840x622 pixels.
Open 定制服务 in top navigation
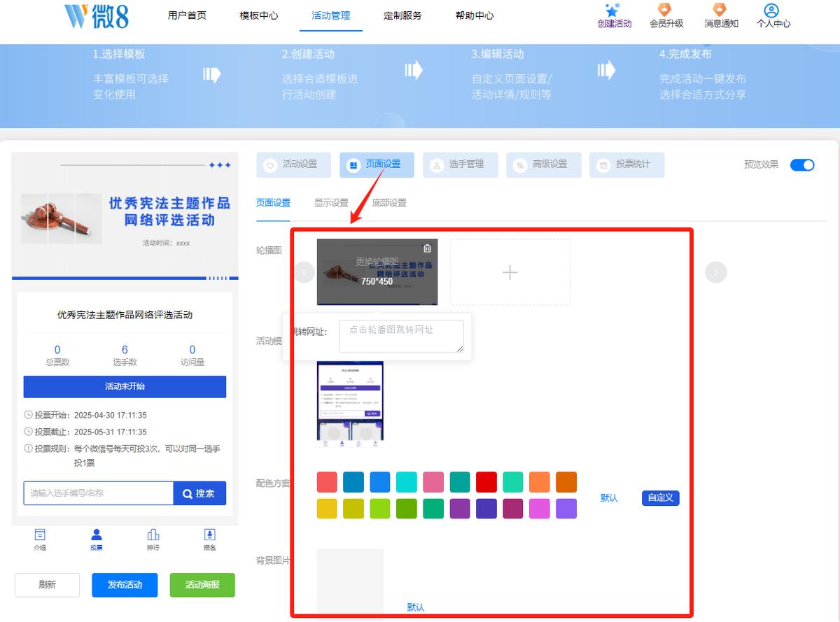[403, 15]
